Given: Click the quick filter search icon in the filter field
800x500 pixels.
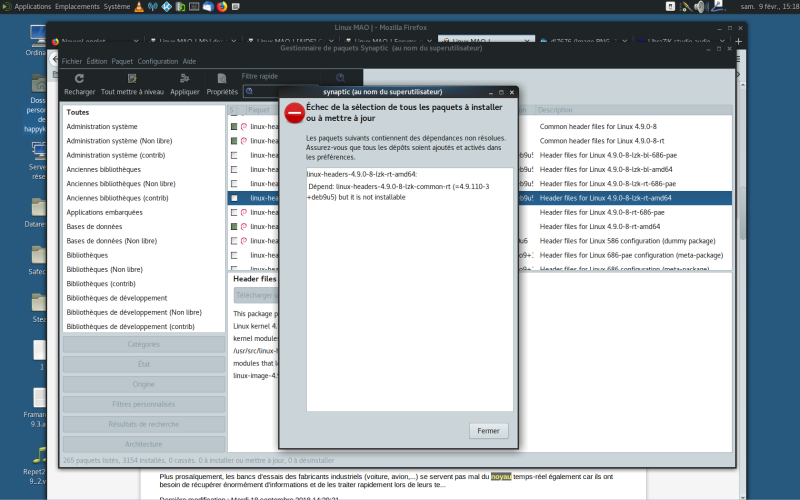Looking at the screenshot, I should (x=249, y=91).
